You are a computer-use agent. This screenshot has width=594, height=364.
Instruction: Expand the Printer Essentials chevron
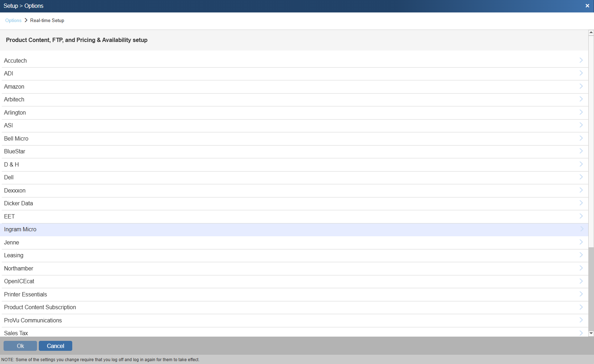pyautogui.click(x=581, y=294)
